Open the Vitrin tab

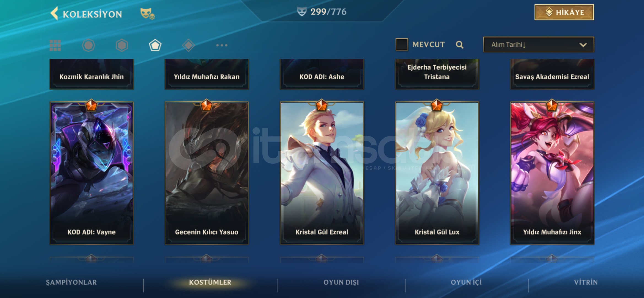tap(586, 282)
